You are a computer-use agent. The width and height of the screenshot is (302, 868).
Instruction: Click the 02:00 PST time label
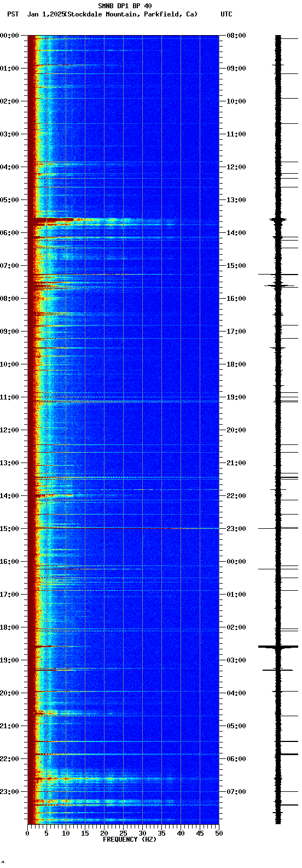coord(10,101)
